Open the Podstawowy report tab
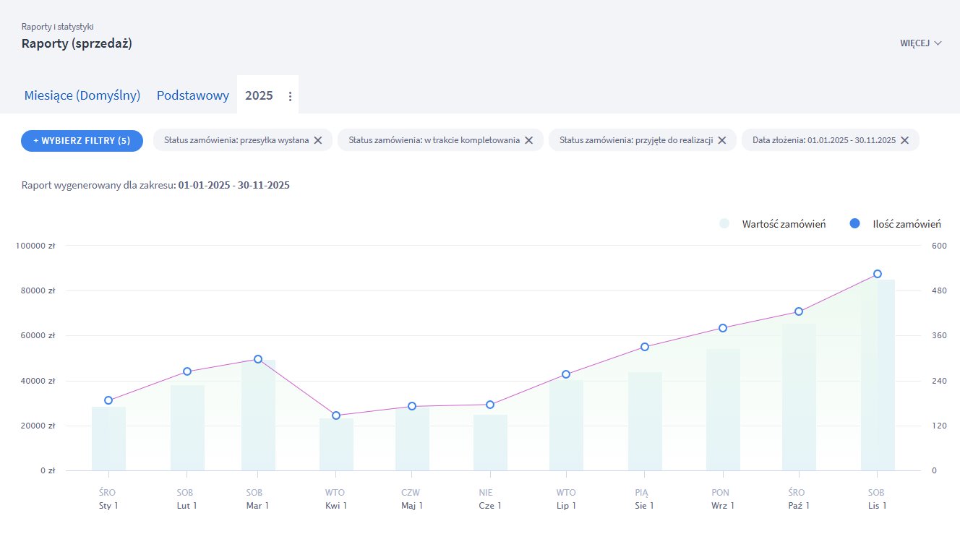This screenshot has width=960, height=560. point(192,95)
